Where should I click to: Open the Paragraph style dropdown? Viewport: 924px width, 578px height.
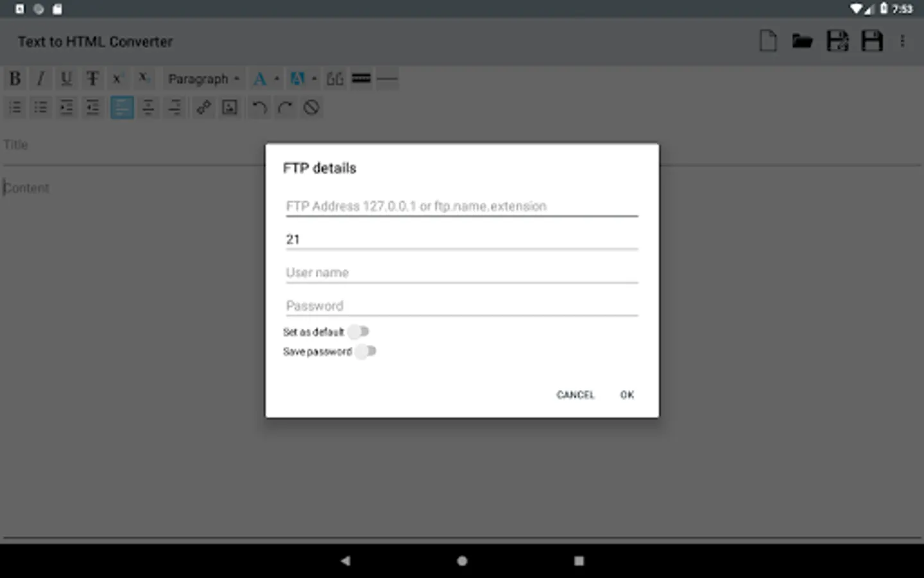tap(203, 79)
